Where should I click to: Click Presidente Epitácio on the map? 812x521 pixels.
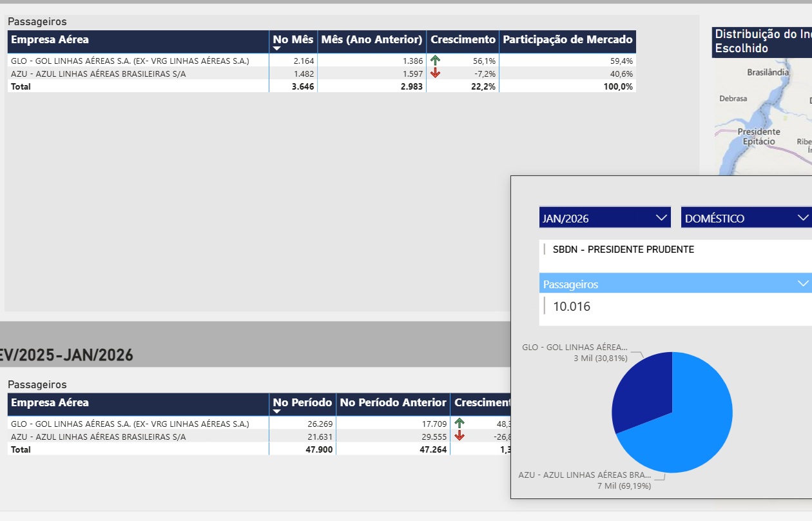tap(759, 136)
